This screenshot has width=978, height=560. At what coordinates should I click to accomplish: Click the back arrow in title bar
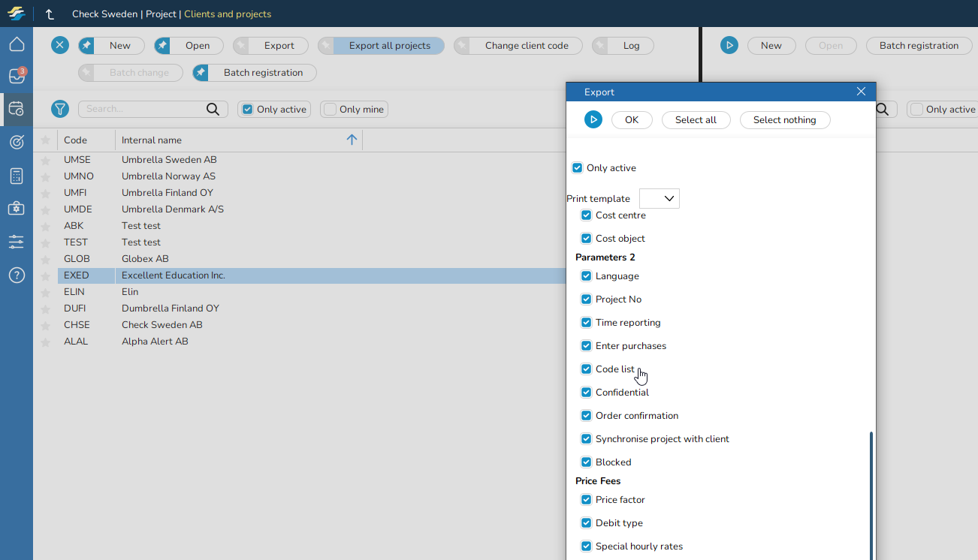click(x=50, y=14)
